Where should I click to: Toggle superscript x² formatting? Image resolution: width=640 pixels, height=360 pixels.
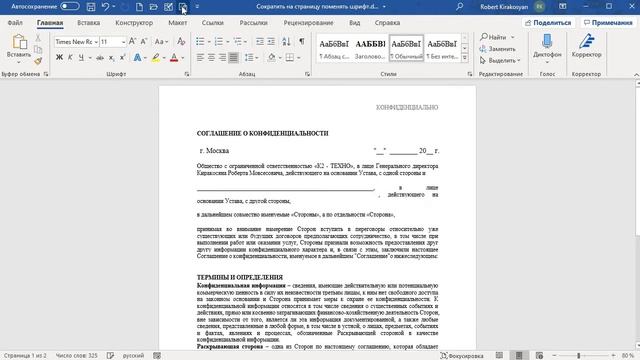coord(122,58)
